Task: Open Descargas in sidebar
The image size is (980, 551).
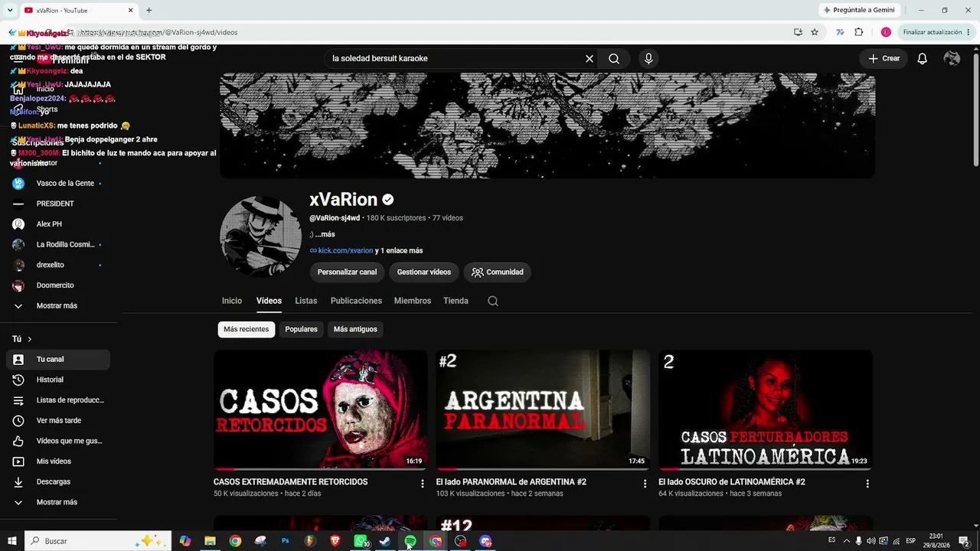Action: coord(57,482)
